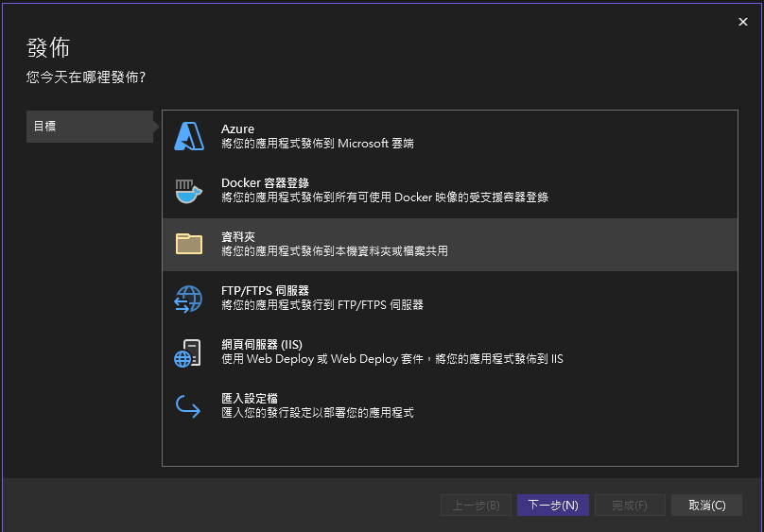The image size is (764, 532).
Task: Select the Azure title text
Action: point(237,129)
